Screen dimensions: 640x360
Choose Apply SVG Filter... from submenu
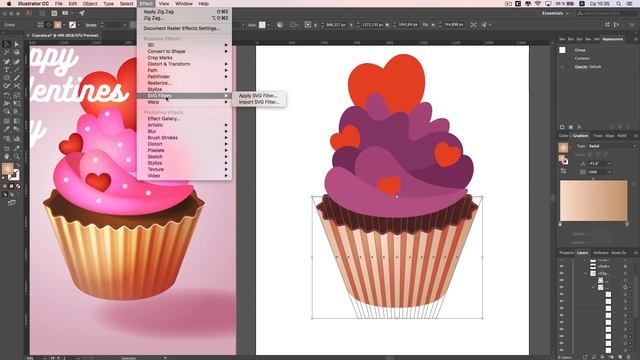(258, 96)
